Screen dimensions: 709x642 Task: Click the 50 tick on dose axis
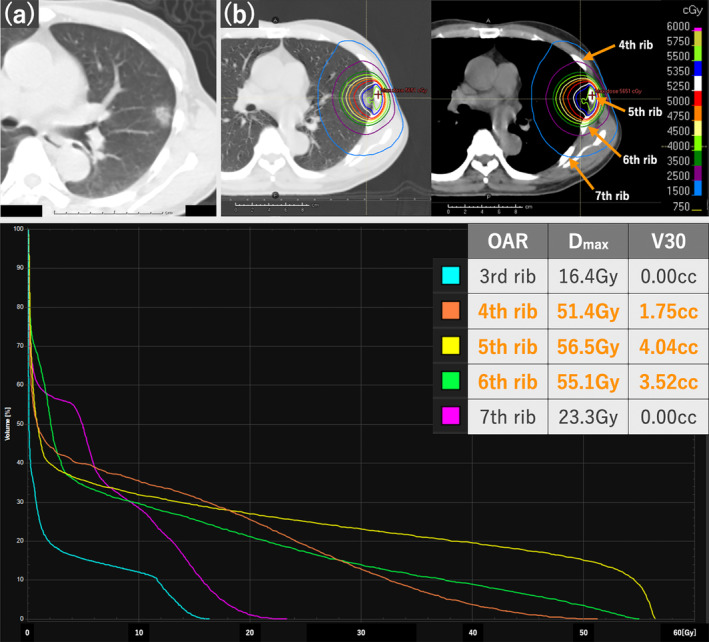(x=583, y=633)
